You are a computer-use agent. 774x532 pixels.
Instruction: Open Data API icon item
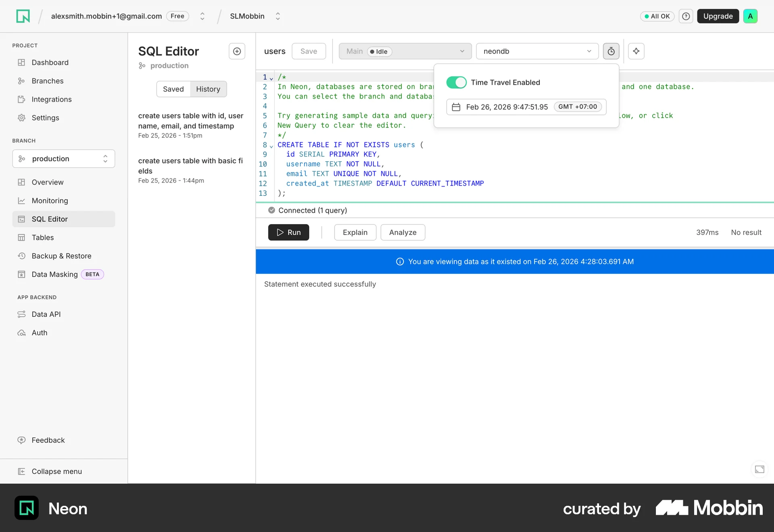point(21,314)
